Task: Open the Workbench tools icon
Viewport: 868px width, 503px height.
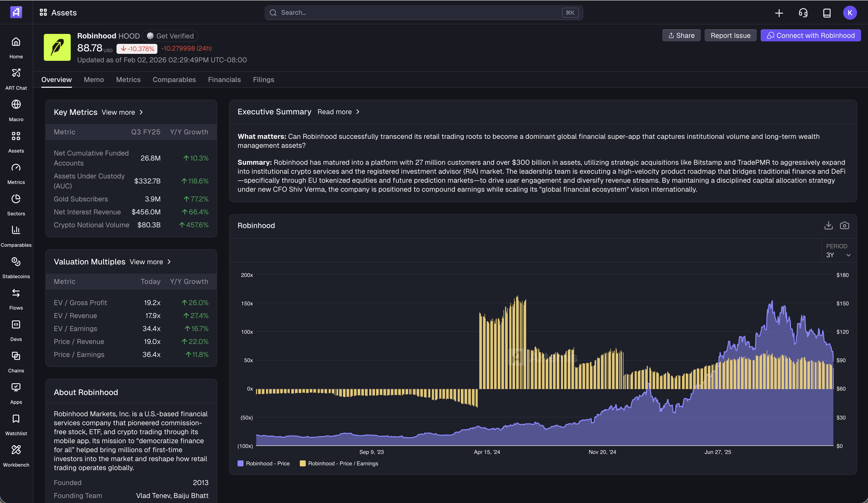Action: pyautogui.click(x=16, y=450)
